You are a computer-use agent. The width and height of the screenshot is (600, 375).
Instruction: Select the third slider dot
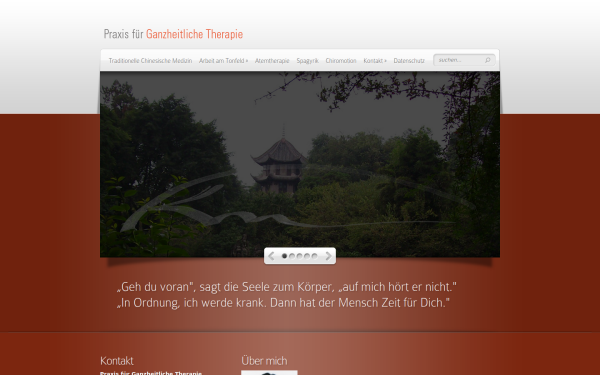300,256
